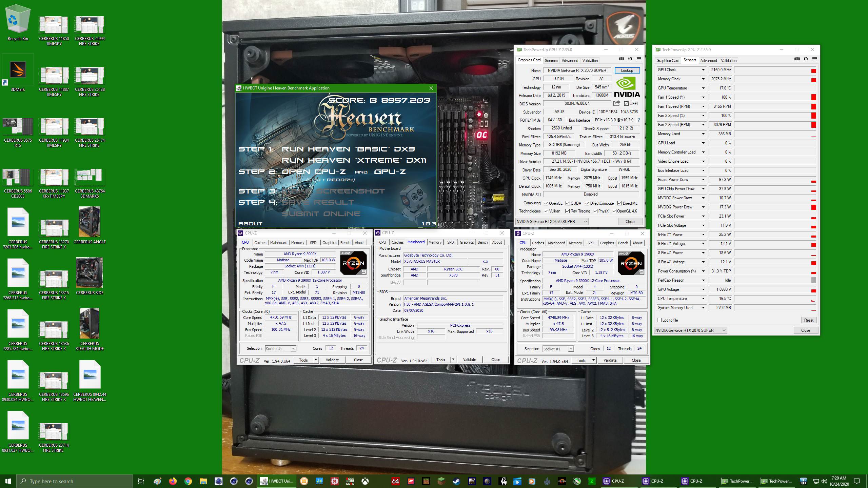
Task: Switch to Advanced tab in GPU-Z Sensors window
Action: [709, 60]
